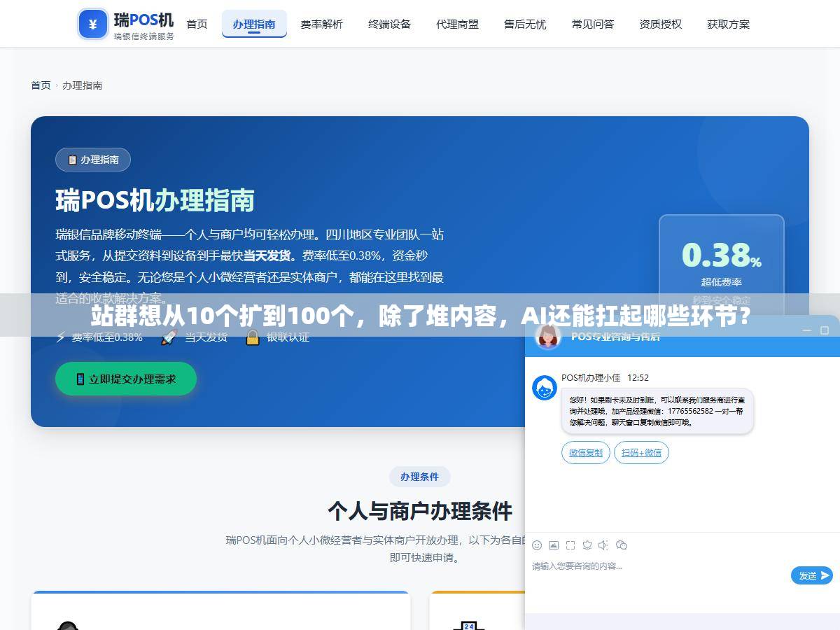The height and width of the screenshot is (630, 840).
Task: Click the 办理指南 breadcrumb text
Action: [83, 85]
